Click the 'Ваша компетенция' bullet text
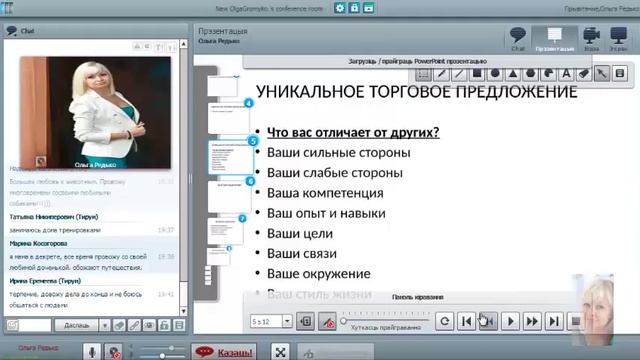The height and width of the screenshot is (360, 640). coord(325,193)
